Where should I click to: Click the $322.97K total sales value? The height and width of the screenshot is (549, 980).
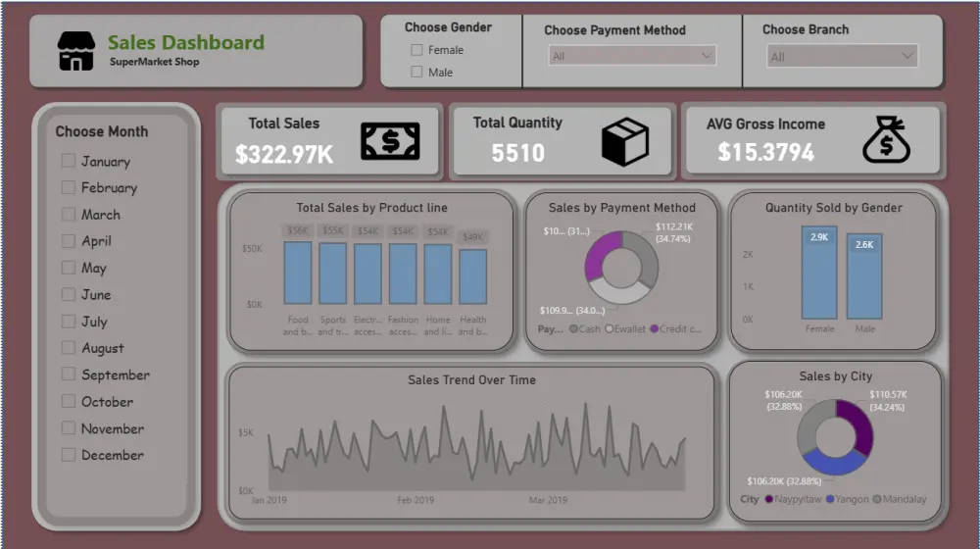[x=284, y=155]
